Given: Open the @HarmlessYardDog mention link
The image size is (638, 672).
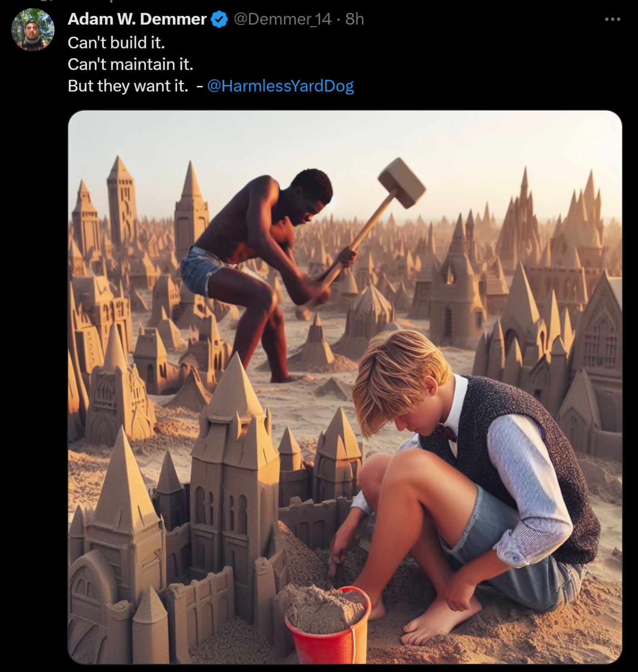Looking at the screenshot, I should coord(280,86).
